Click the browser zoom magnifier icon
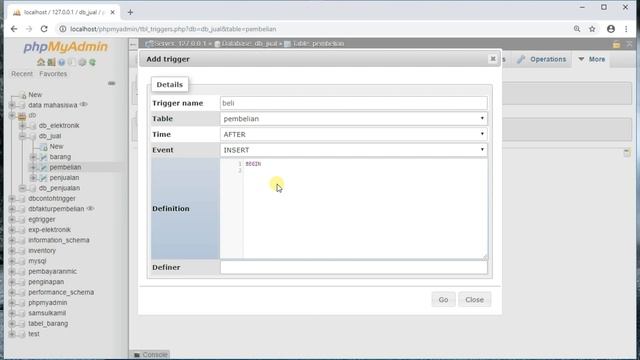 (x=577, y=29)
